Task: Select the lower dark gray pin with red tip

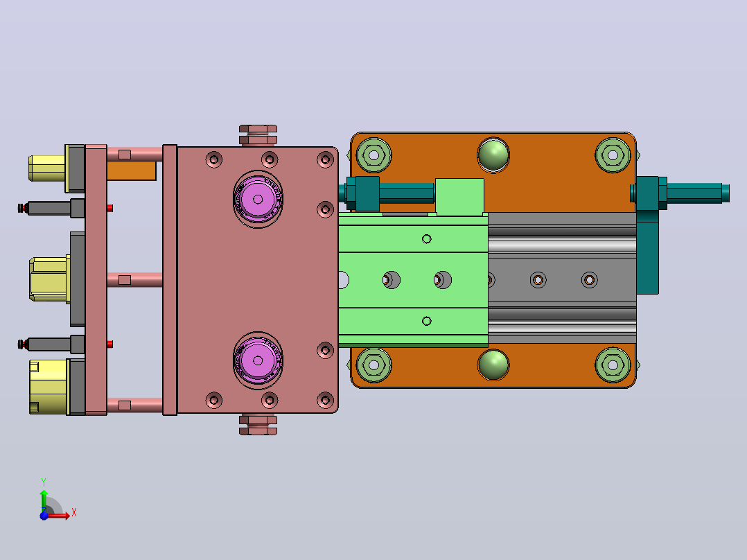Action: (50, 344)
